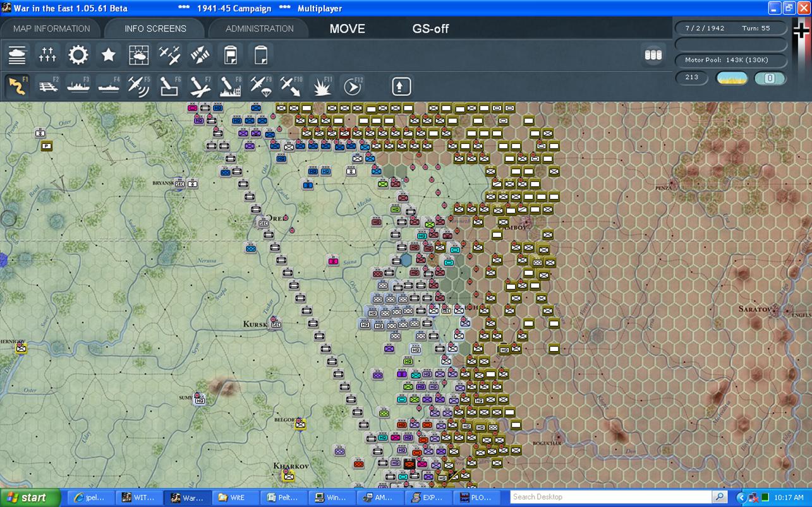Screen dimensions: 812x507
Task: Select the F11 explosion icon
Action: click(321, 86)
